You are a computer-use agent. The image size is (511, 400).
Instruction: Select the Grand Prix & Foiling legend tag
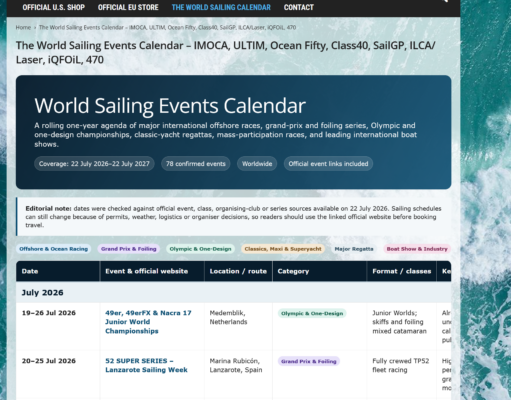(129, 249)
